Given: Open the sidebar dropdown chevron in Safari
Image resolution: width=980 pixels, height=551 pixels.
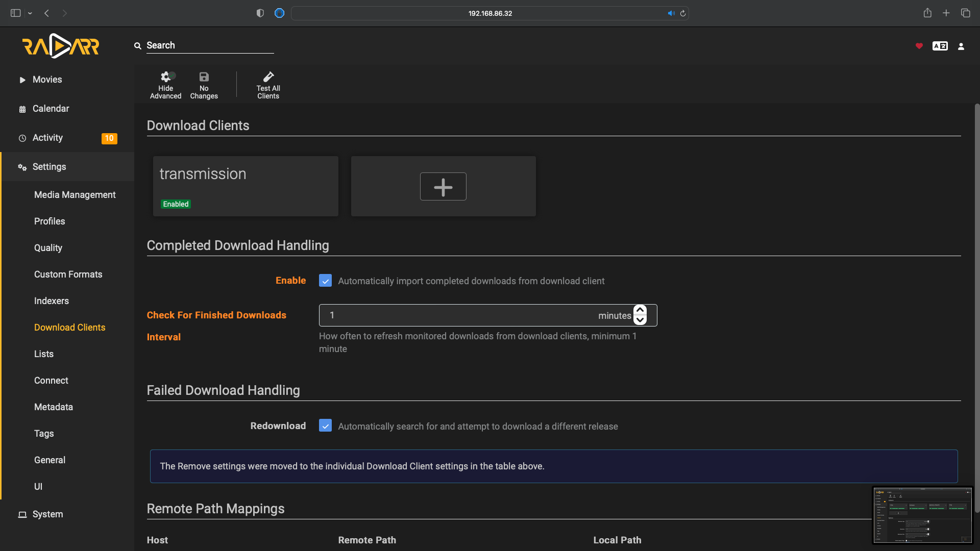Looking at the screenshot, I should [30, 13].
